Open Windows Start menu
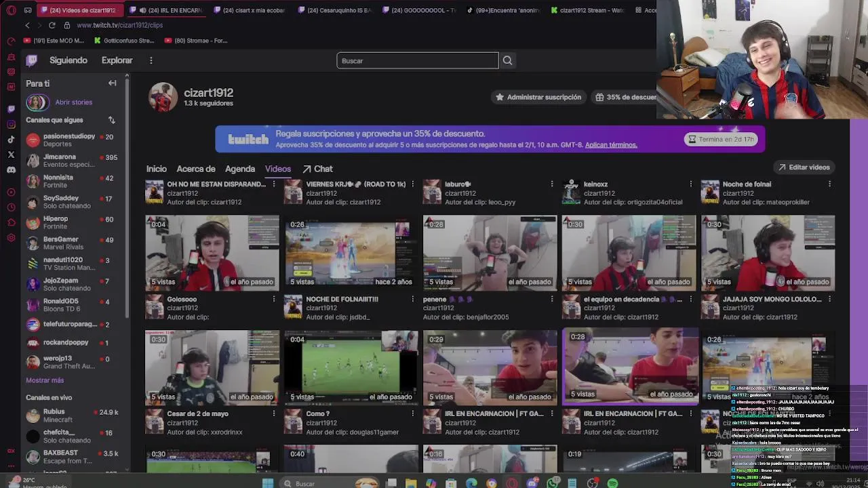This screenshot has height=488, width=868. click(x=268, y=483)
